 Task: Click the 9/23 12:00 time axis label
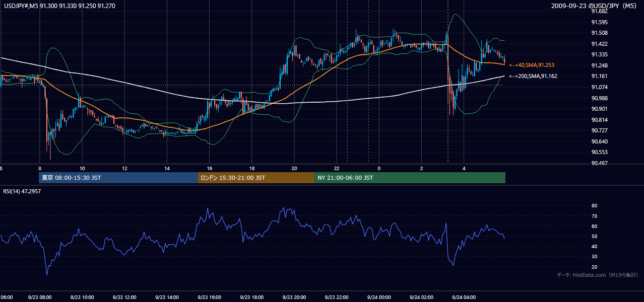124,297
